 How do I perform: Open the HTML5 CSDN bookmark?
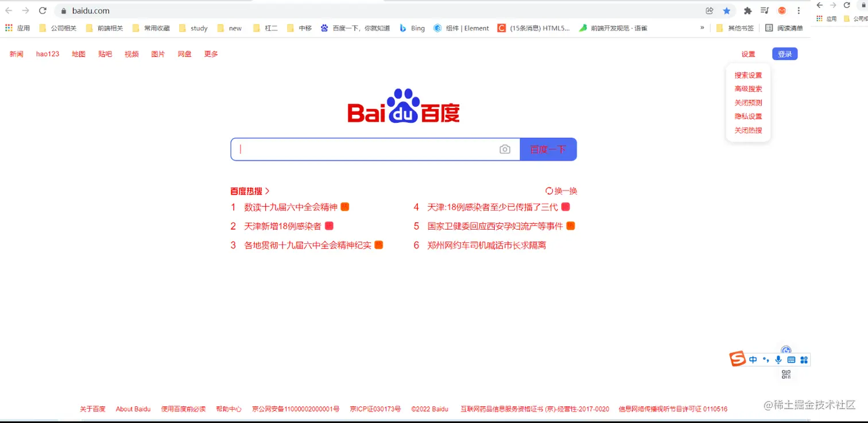pyautogui.click(x=534, y=28)
